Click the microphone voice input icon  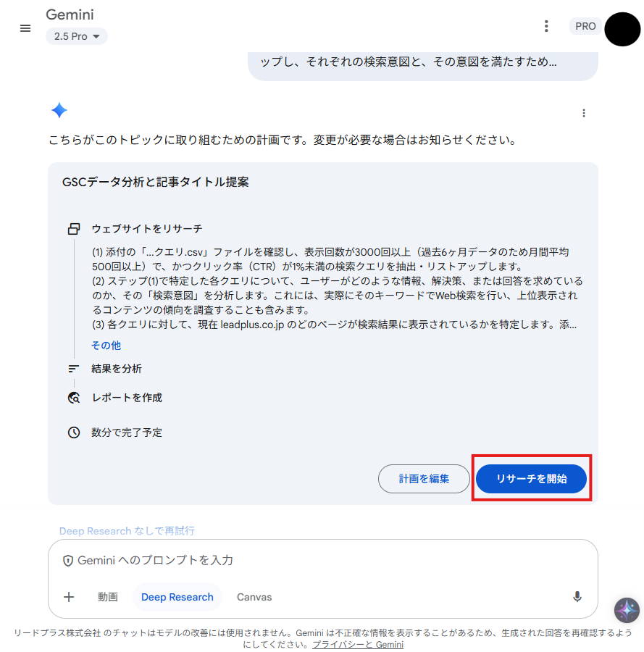click(577, 597)
